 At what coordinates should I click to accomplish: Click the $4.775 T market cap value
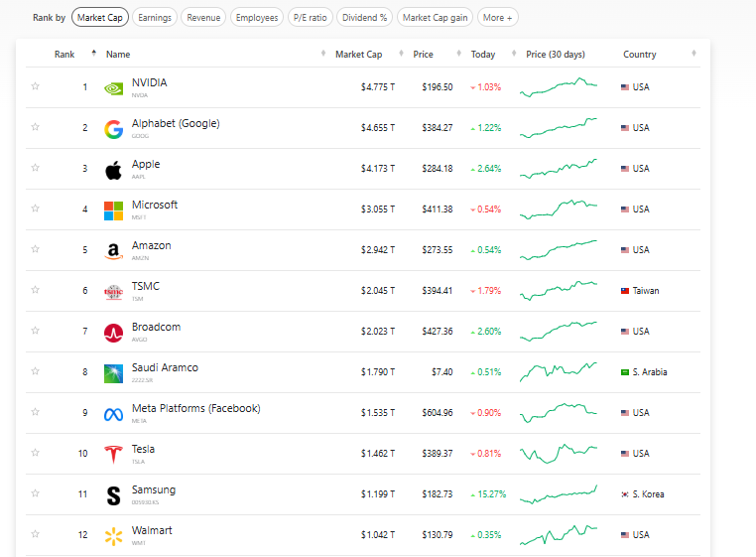pyautogui.click(x=378, y=87)
